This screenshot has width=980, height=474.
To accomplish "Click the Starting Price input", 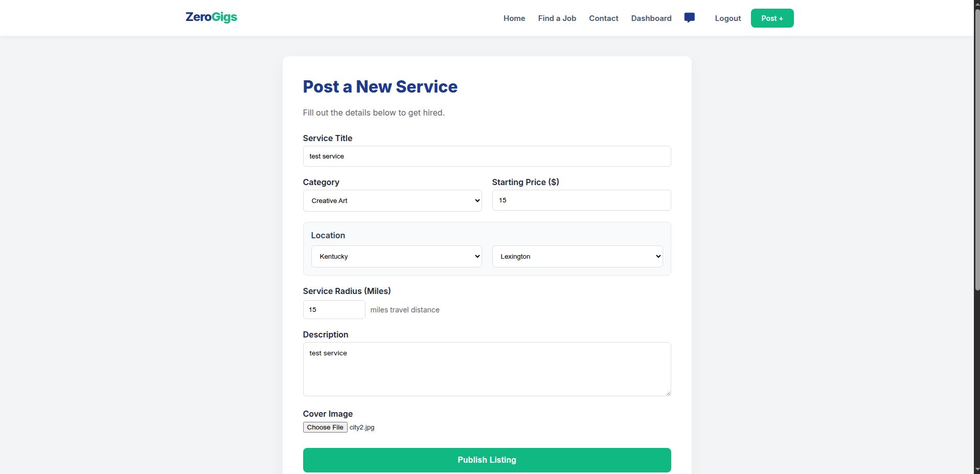I will click(x=581, y=200).
